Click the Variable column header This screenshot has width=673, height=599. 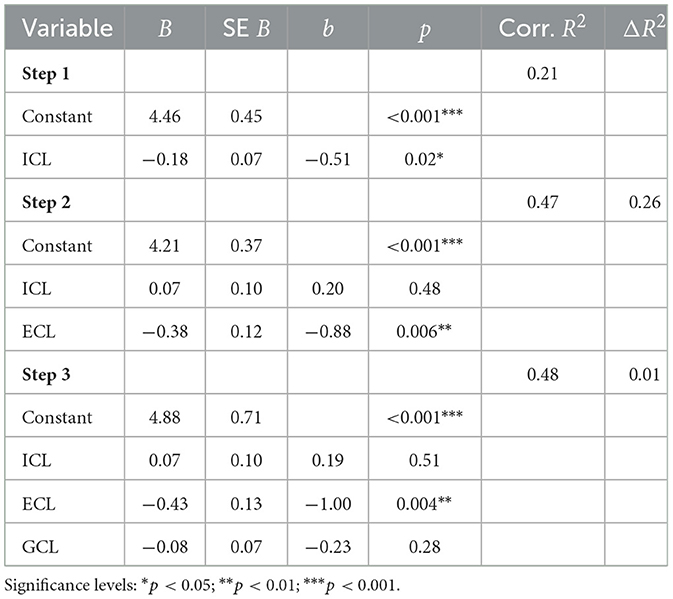pos(67,28)
